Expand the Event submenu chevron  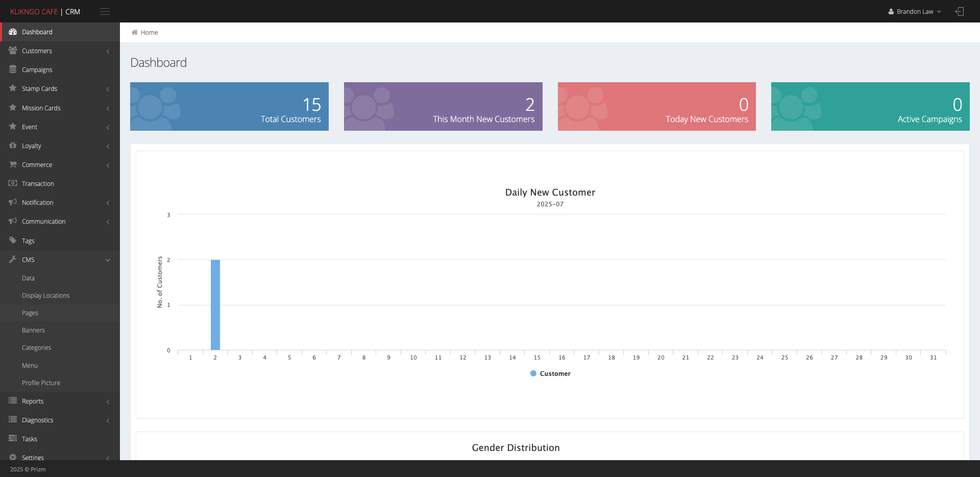pyautogui.click(x=108, y=127)
